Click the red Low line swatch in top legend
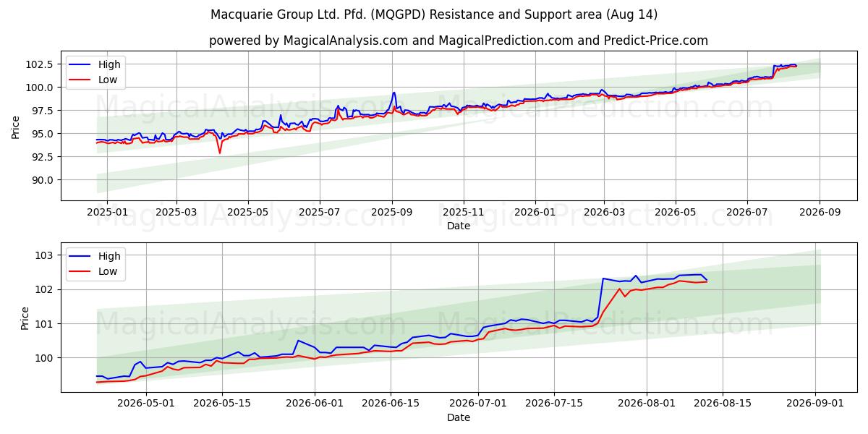The image size is (868, 434). click(x=81, y=80)
